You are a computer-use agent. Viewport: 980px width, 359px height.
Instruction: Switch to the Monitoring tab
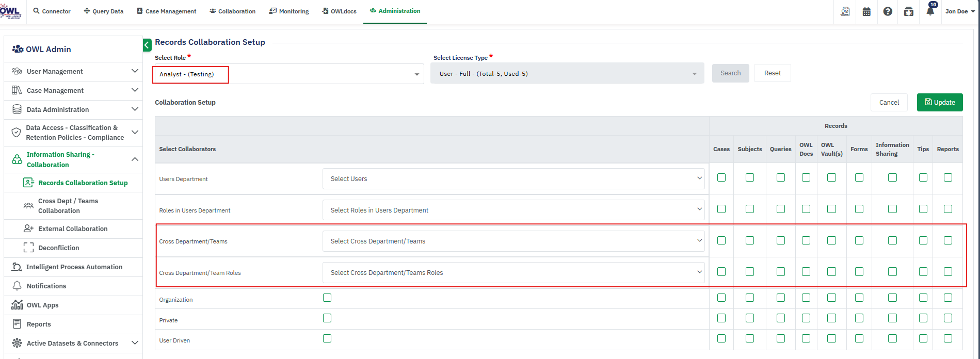(x=289, y=11)
